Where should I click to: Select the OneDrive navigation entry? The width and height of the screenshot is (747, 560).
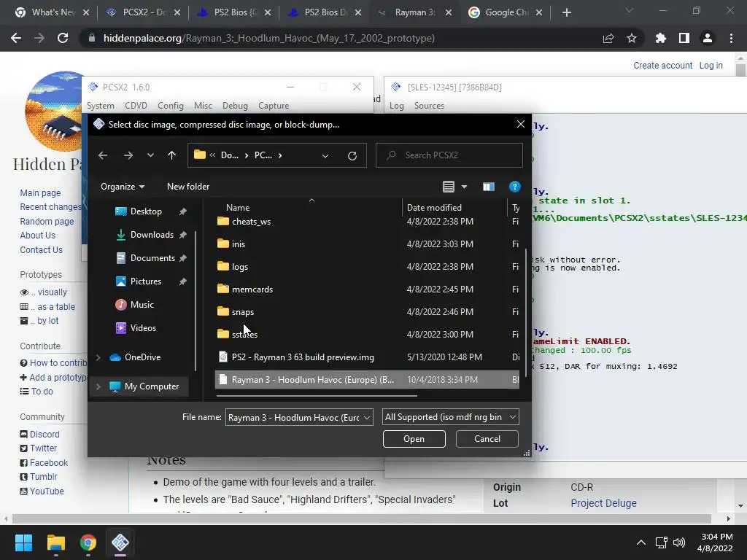click(142, 357)
